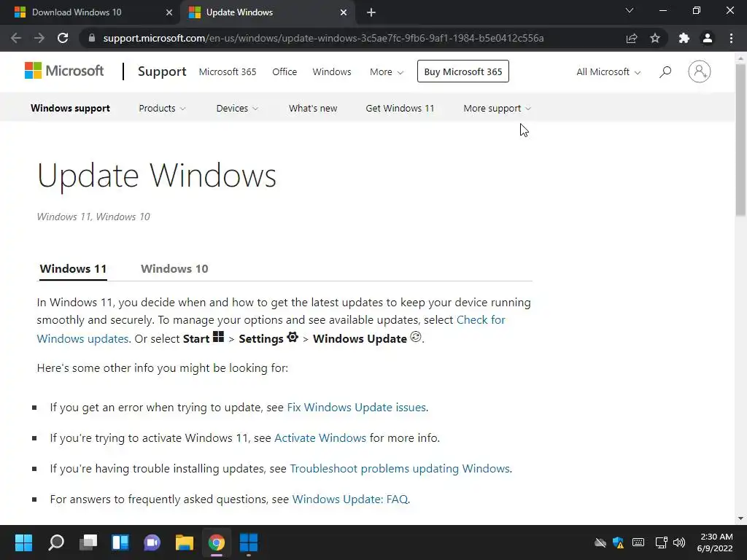Open Microsoft 365 in the top navigation
Viewport: 747px width, 560px height.
click(228, 72)
